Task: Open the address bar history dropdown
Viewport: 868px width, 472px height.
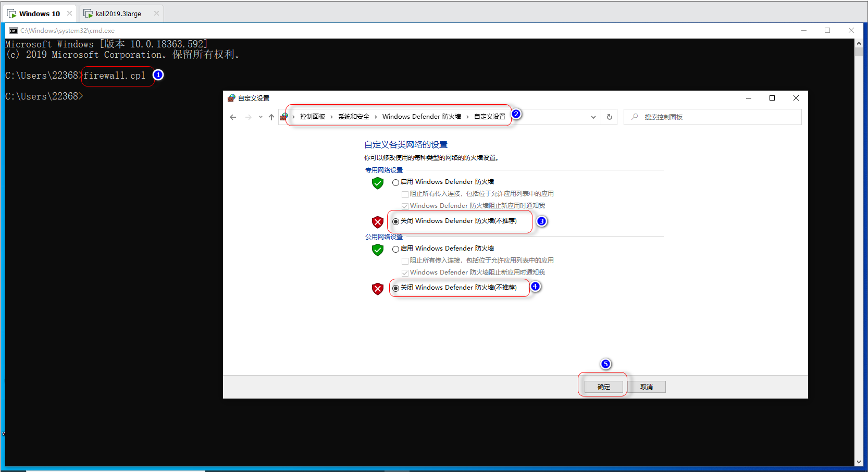Action: point(593,117)
